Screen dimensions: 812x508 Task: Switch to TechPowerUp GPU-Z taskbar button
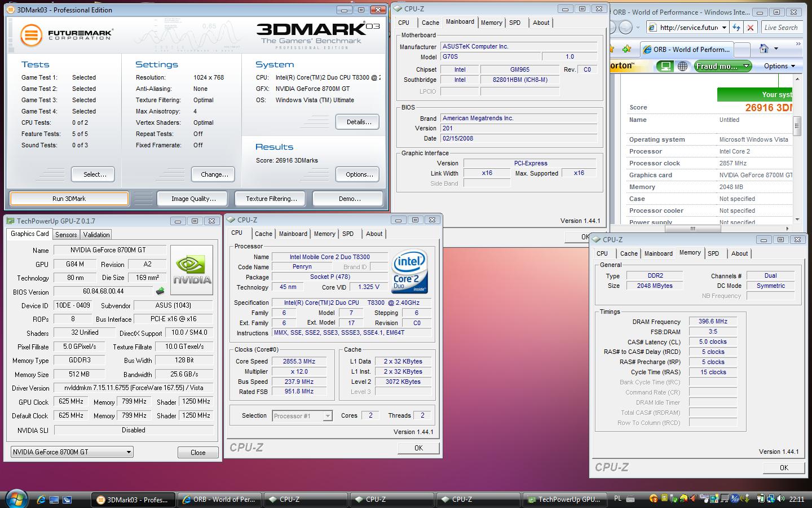(566, 500)
